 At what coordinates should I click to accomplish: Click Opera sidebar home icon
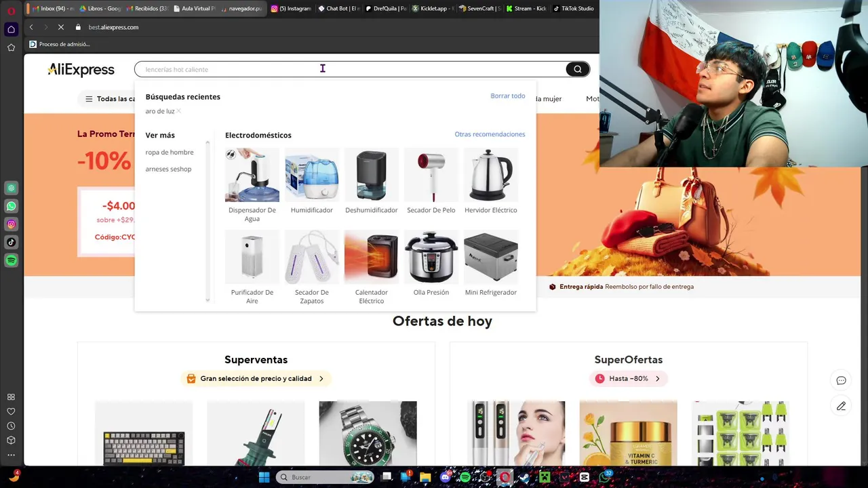11,29
